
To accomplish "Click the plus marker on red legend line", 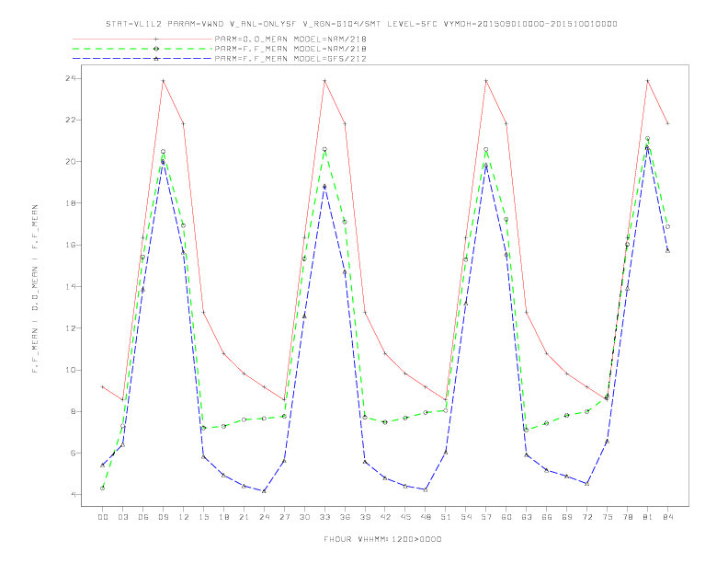I will click(x=156, y=39).
